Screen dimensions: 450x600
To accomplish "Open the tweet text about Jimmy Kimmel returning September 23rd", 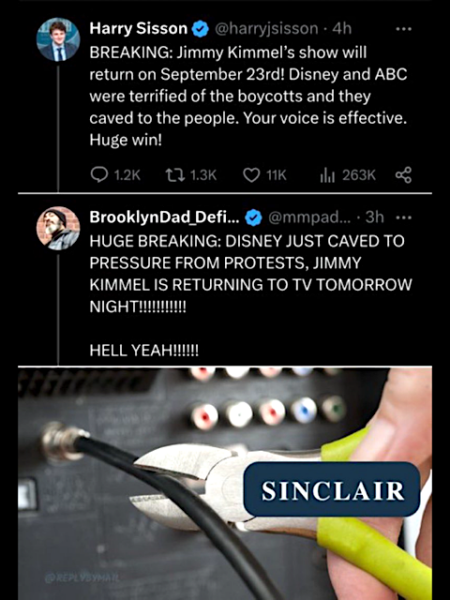I will [x=248, y=96].
